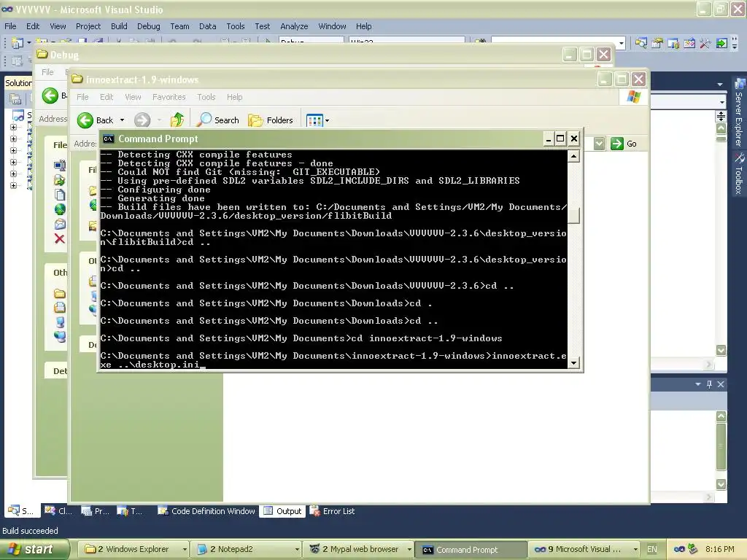This screenshot has width=747, height=560.
Task: Click the green arrow Command Window toolbar icon
Action: (x=721, y=44)
